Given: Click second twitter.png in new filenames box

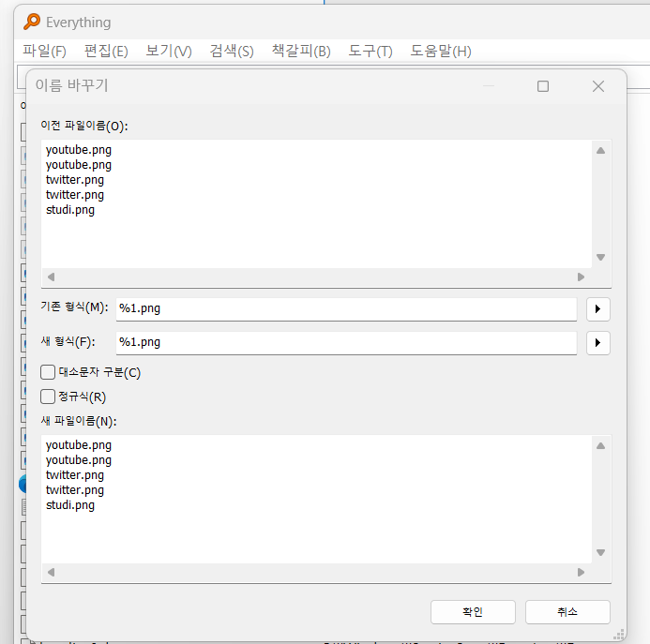Looking at the screenshot, I should pyautogui.click(x=75, y=490).
